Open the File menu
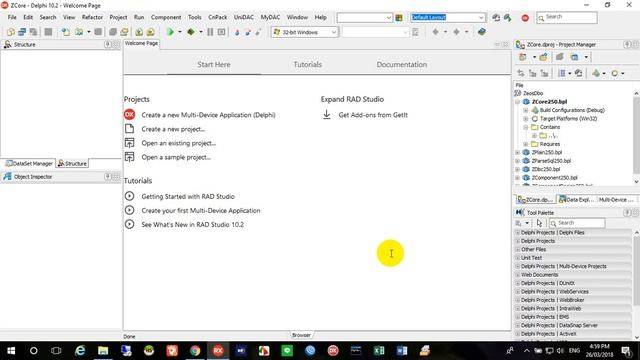Screen dimensions: 640x360 pos(12,17)
